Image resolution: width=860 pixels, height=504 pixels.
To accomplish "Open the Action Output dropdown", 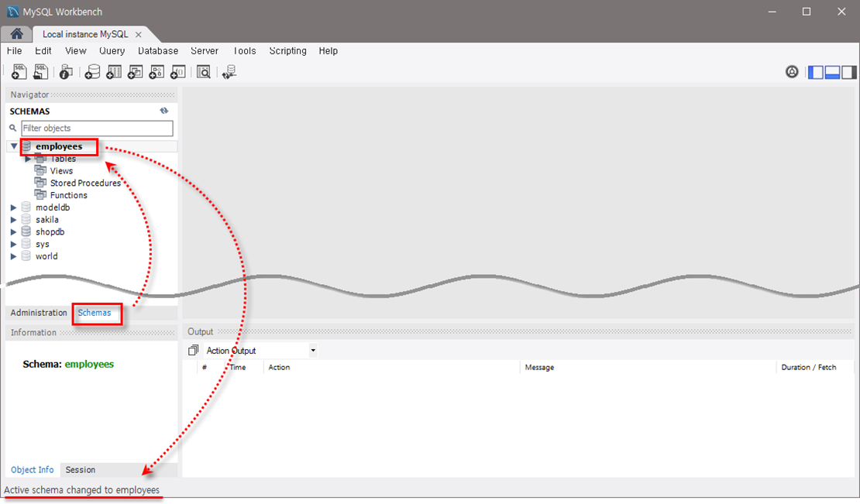I will 313,350.
